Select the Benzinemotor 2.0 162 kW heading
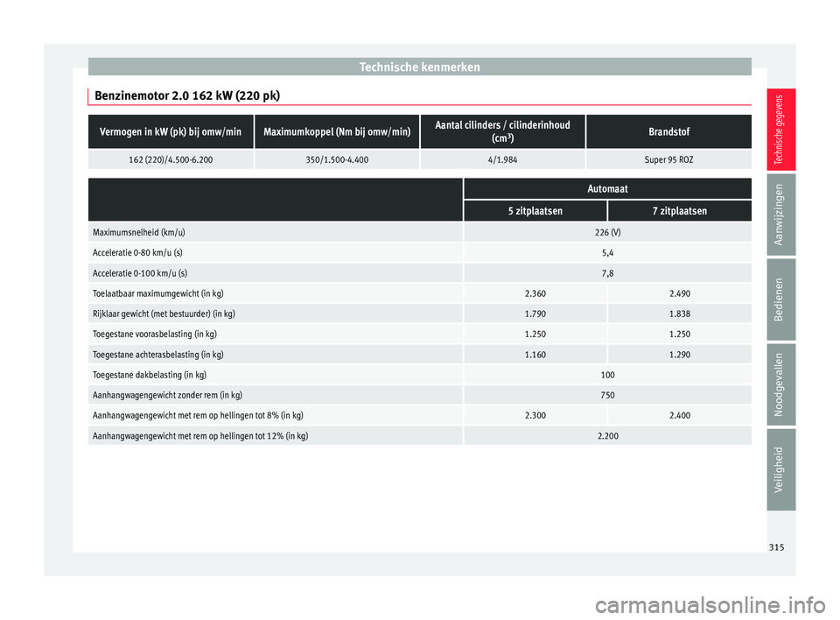 187,93
